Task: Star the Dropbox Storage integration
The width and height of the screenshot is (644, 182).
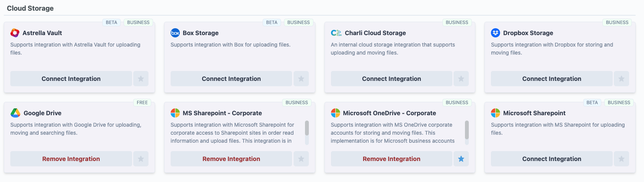Action: pos(621,79)
